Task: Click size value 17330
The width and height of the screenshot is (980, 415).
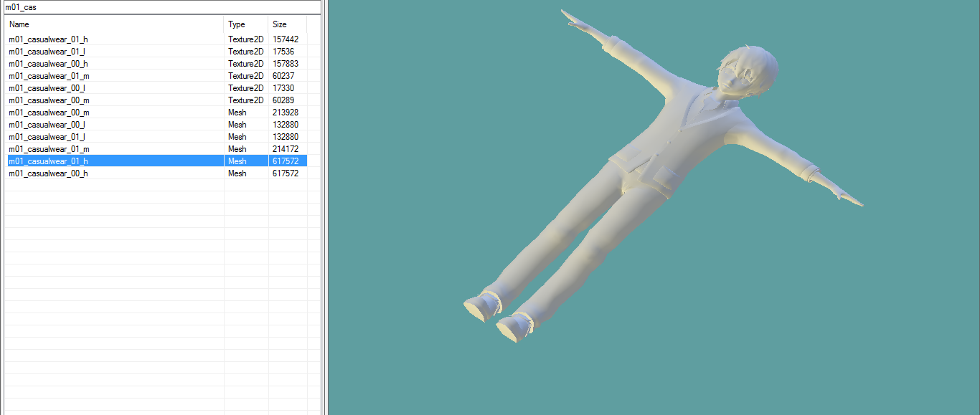Action: click(283, 88)
